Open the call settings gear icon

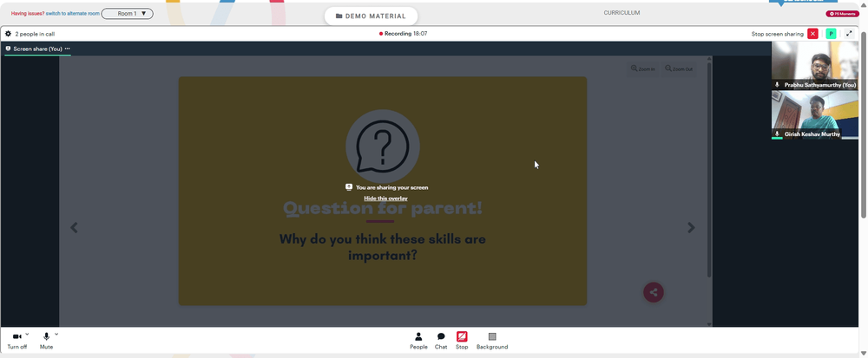[8, 34]
